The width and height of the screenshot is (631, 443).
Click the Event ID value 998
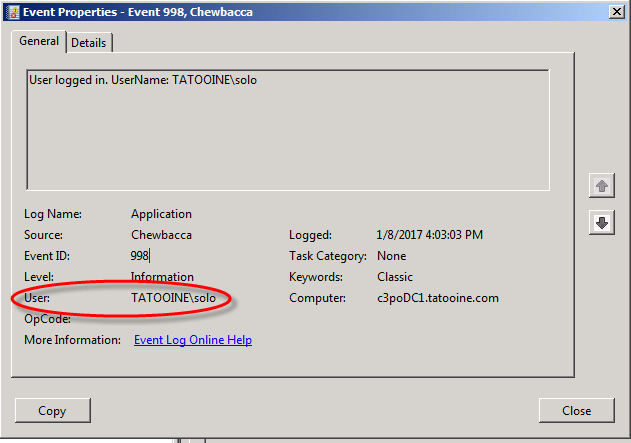pyautogui.click(x=139, y=256)
